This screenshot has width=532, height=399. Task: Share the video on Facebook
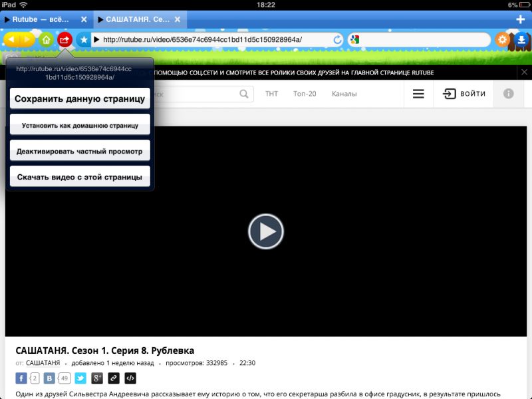21,378
